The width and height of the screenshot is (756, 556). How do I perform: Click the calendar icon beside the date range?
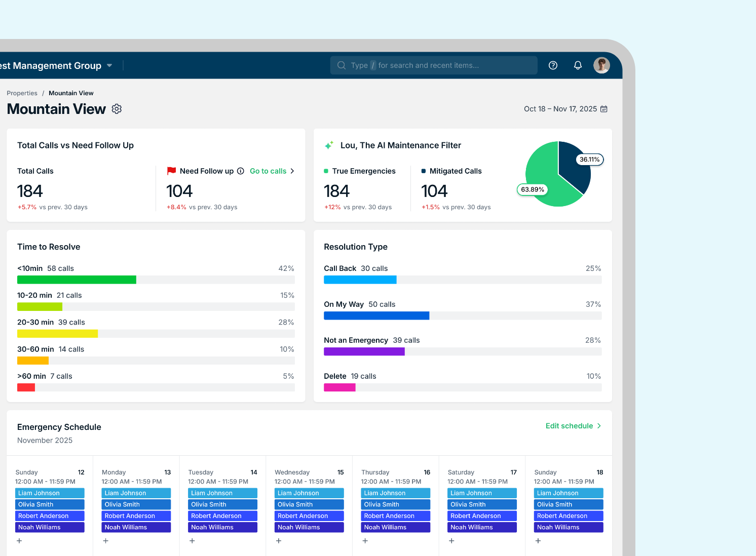click(603, 109)
